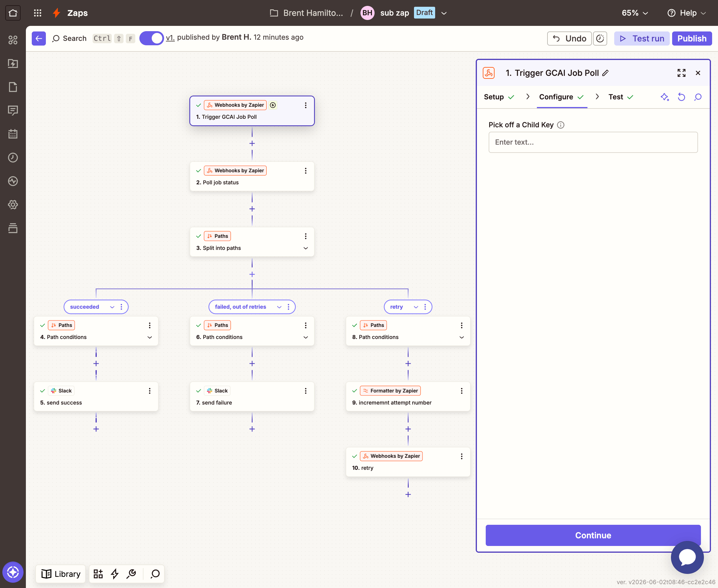Focus the Pick off a Child Key input
Image resolution: width=718 pixels, height=588 pixels.
[x=593, y=142]
